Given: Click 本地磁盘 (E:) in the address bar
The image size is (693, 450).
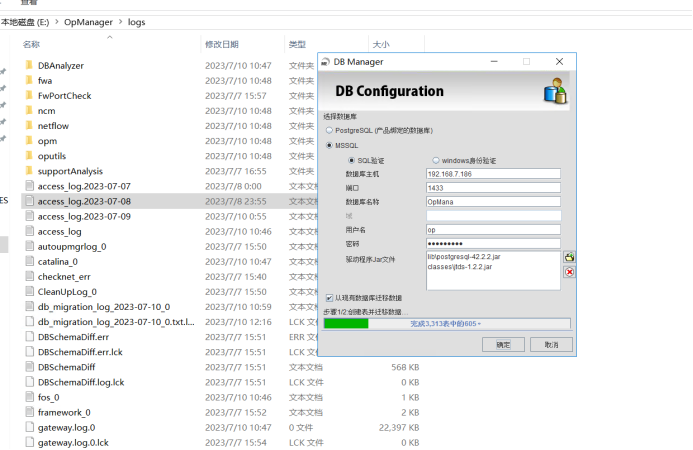Looking at the screenshot, I should coord(25,22).
